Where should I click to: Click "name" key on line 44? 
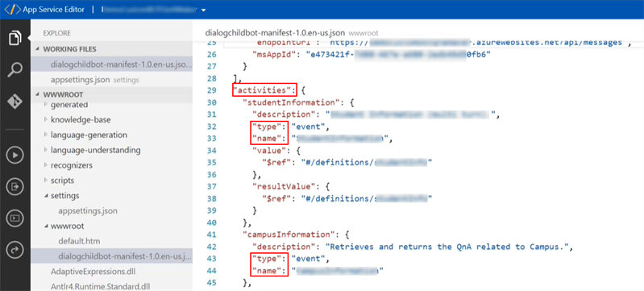267,271
